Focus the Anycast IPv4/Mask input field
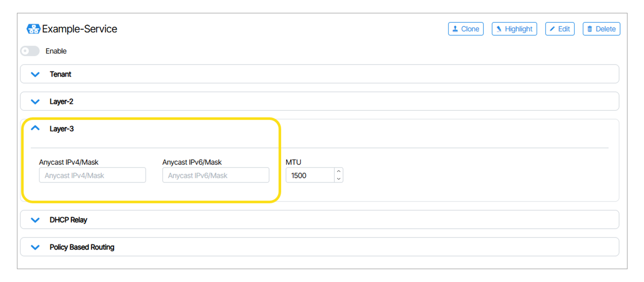 92,175
